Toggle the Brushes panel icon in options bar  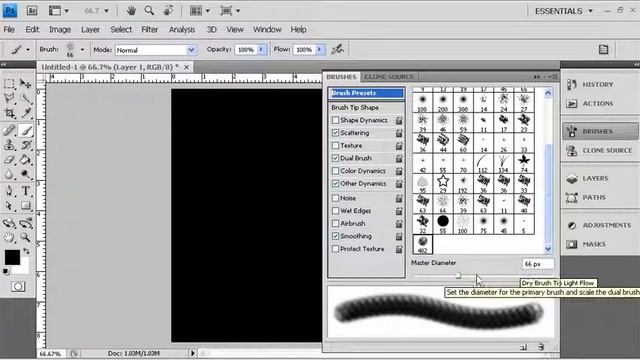click(x=603, y=50)
